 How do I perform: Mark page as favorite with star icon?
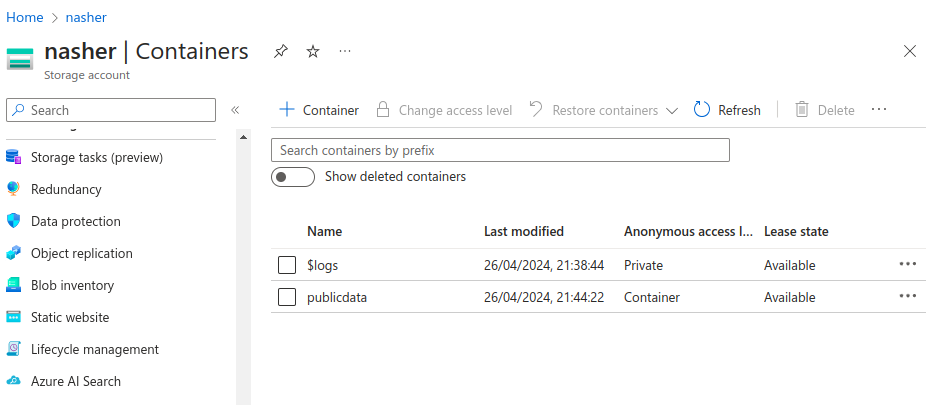(312, 51)
